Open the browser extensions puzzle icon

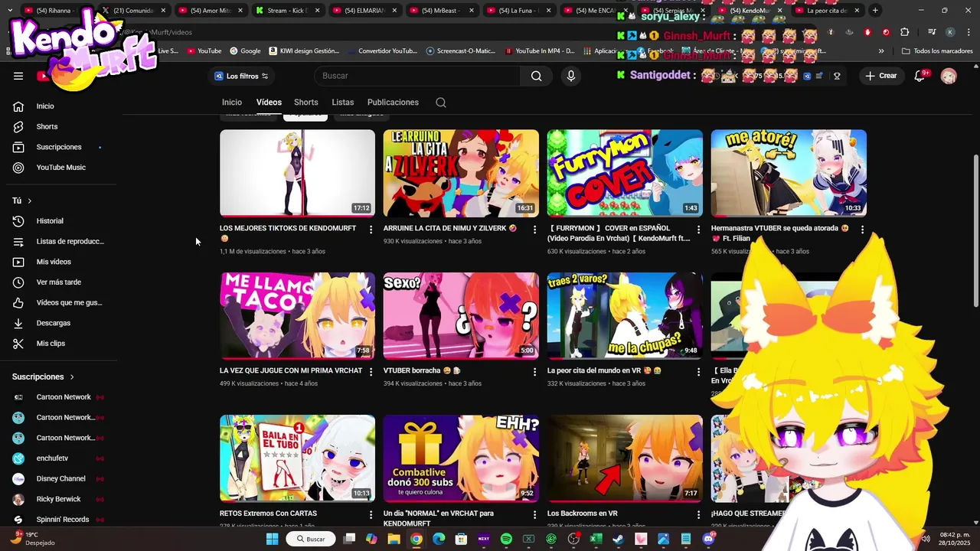click(x=905, y=32)
